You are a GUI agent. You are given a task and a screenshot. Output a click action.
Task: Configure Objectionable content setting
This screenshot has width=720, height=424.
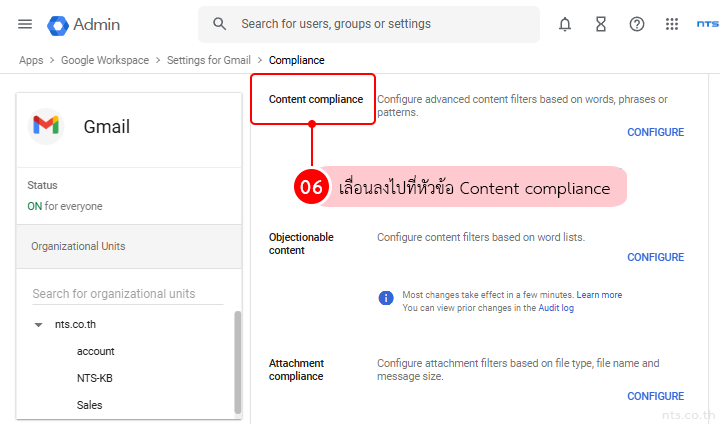655,257
